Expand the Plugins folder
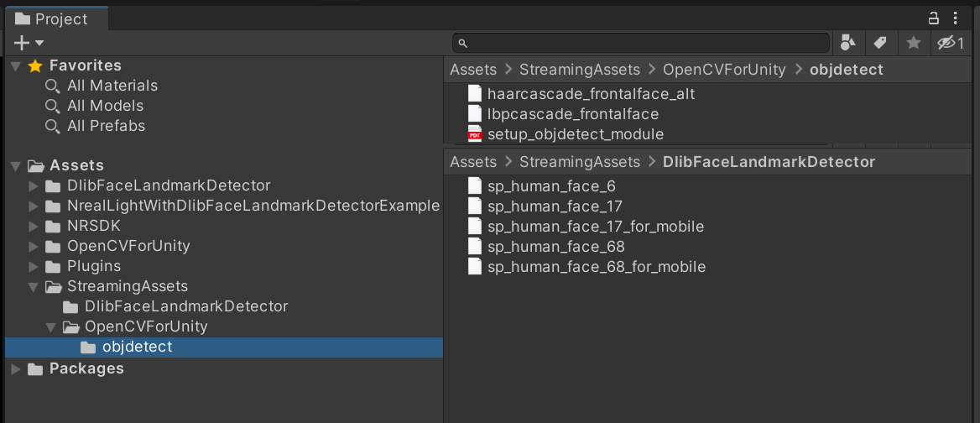 [x=34, y=266]
